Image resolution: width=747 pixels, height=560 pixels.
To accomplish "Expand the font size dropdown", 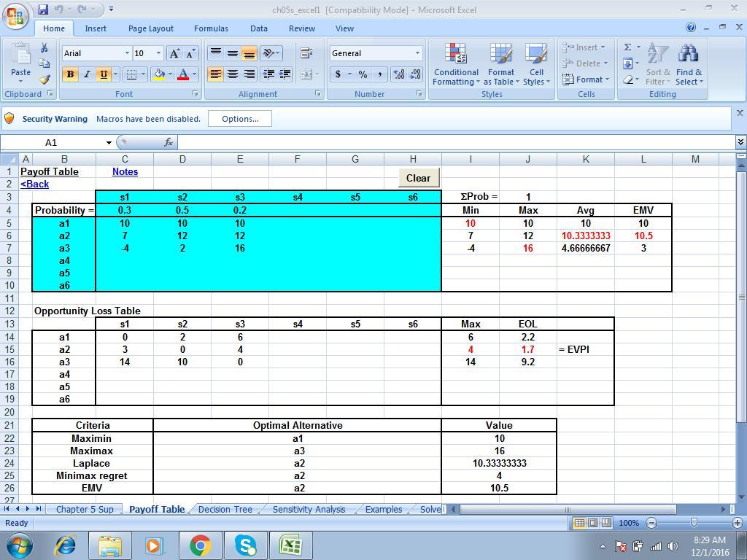I will (158, 52).
